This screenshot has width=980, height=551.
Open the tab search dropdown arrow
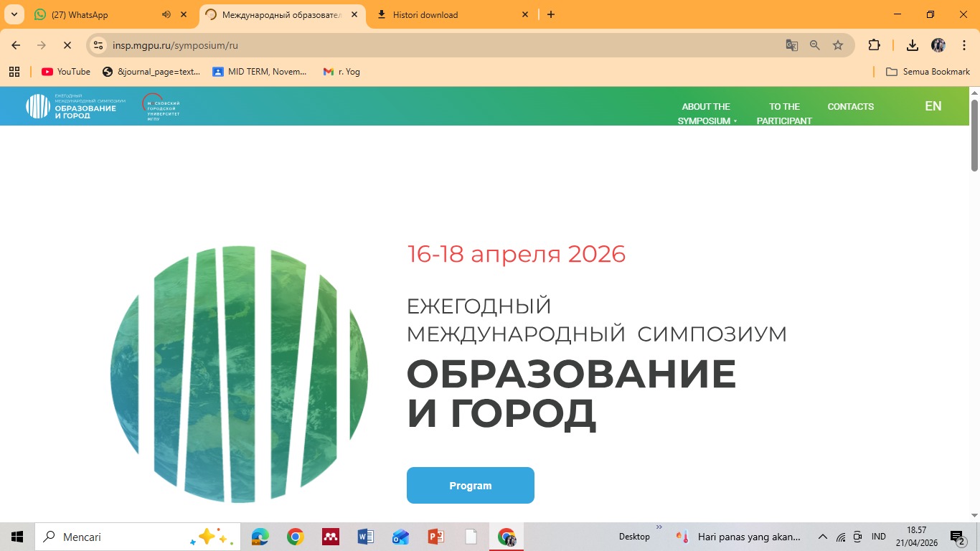pos(14,14)
